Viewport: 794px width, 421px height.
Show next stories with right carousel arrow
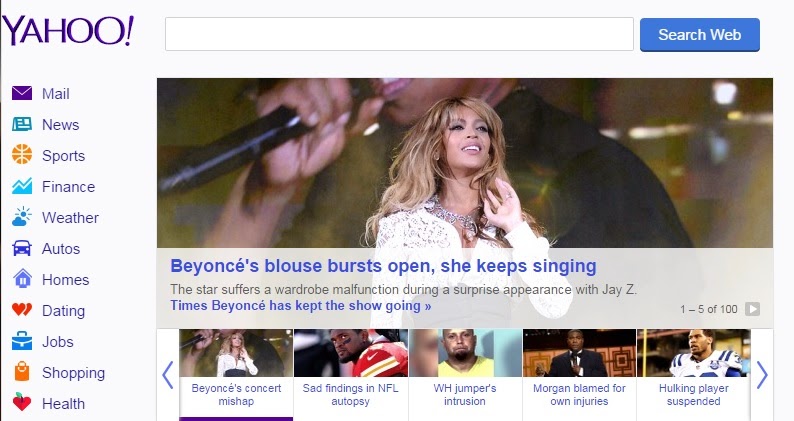762,375
